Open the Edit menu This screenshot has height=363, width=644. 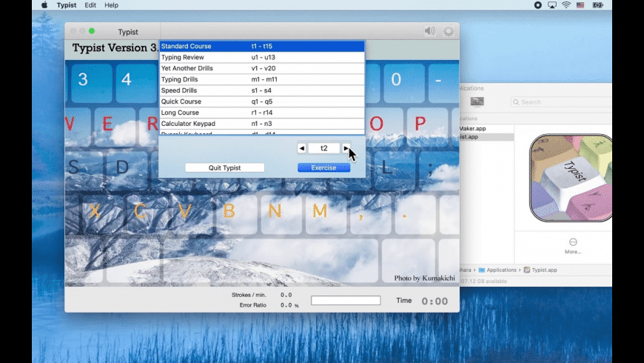(x=90, y=5)
